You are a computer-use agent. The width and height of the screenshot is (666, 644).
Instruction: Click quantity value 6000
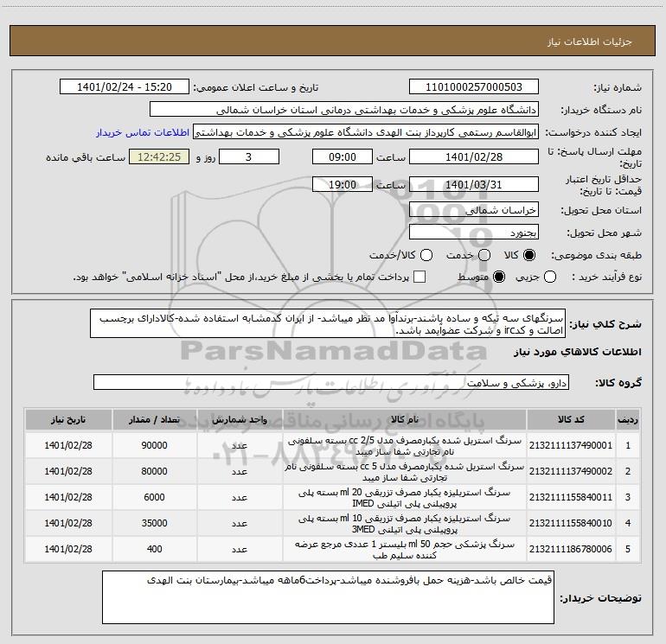pyautogui.click(x=154, y=497)
